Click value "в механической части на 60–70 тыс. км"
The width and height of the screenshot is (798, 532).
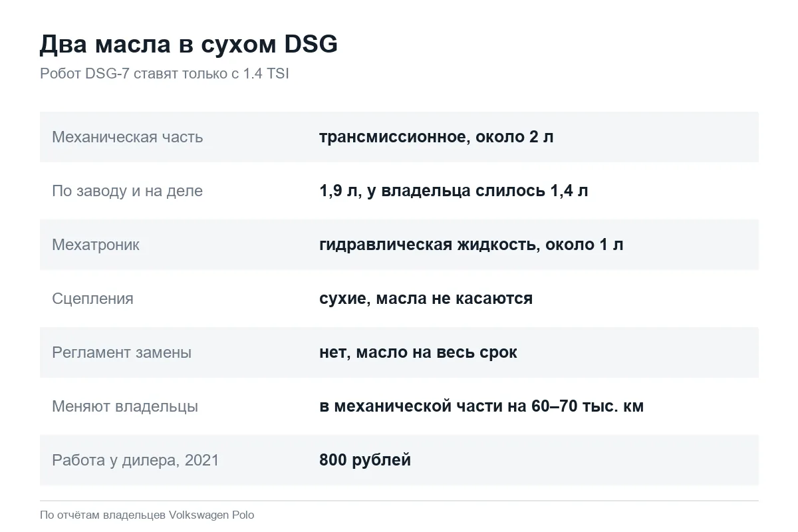tap(481, 406)
